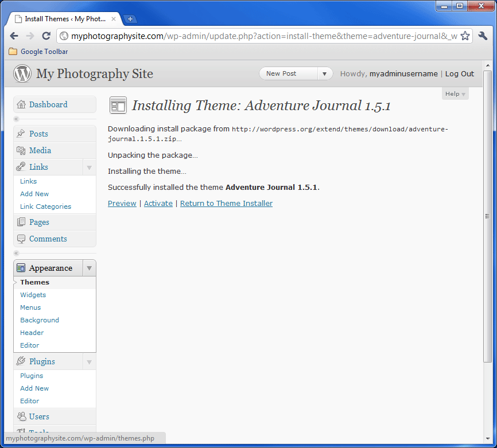Open the Pages menu item
Screen dimensions: 497x448
click(55, 222)
